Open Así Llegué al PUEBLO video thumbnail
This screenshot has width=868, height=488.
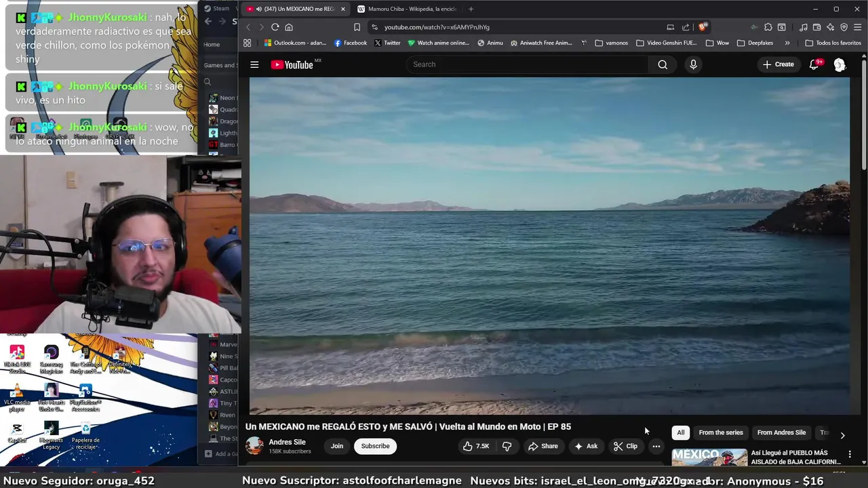[709, 457]
